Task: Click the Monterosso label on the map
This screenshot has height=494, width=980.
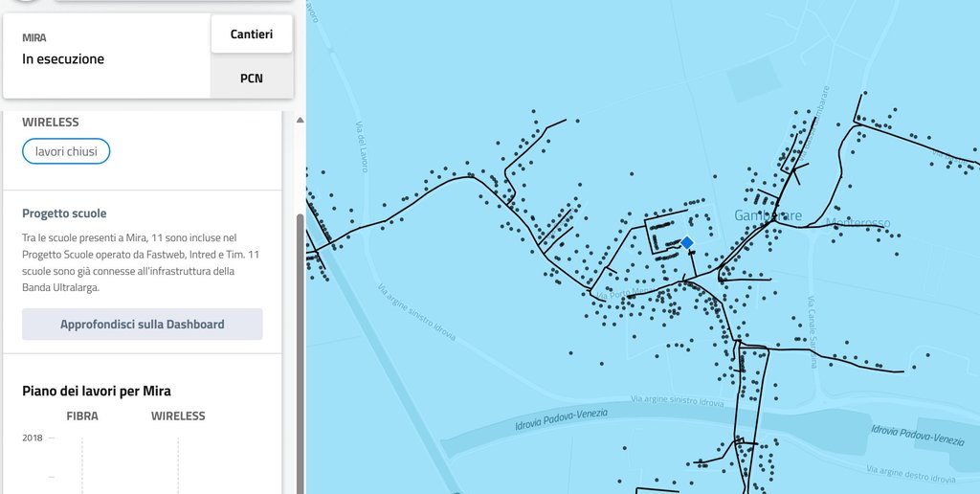Action: (857, 223)
